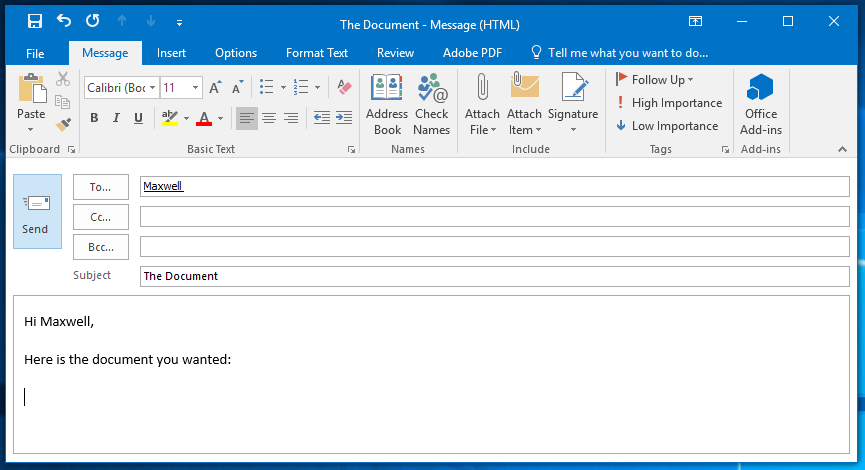Open Office Add-ins
Screen dimensions: 865x470
[761, 105]
